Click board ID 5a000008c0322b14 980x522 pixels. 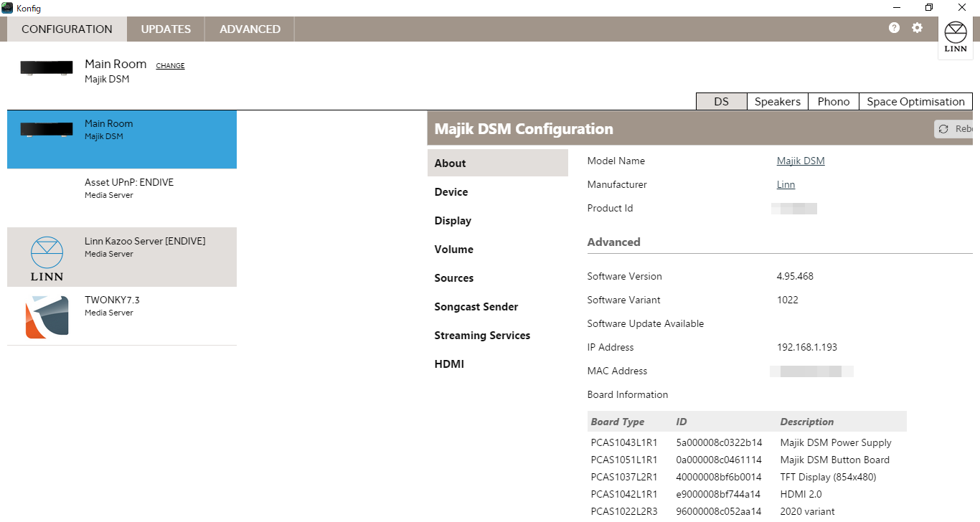[719, 442]
